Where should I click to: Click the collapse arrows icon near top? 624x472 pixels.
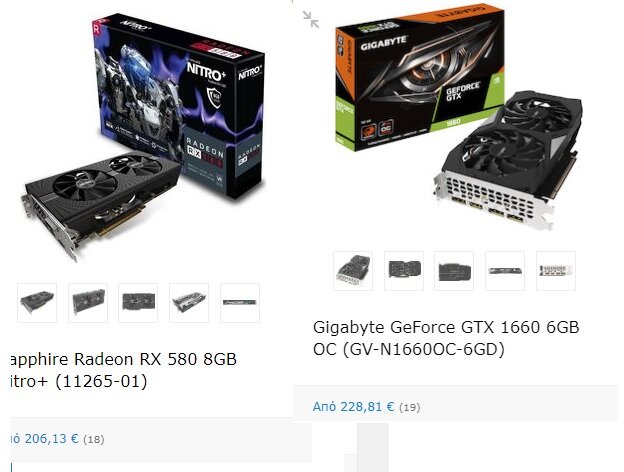pyautogui.click(x=310, y=20)
